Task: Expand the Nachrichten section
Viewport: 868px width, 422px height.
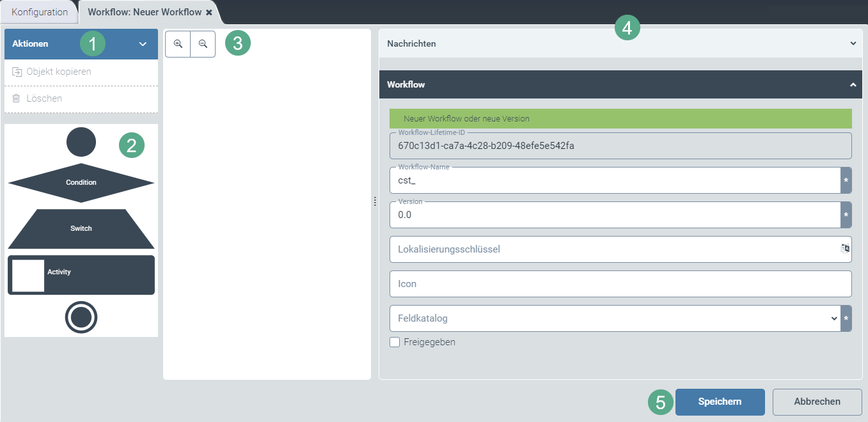Action: 852,43
